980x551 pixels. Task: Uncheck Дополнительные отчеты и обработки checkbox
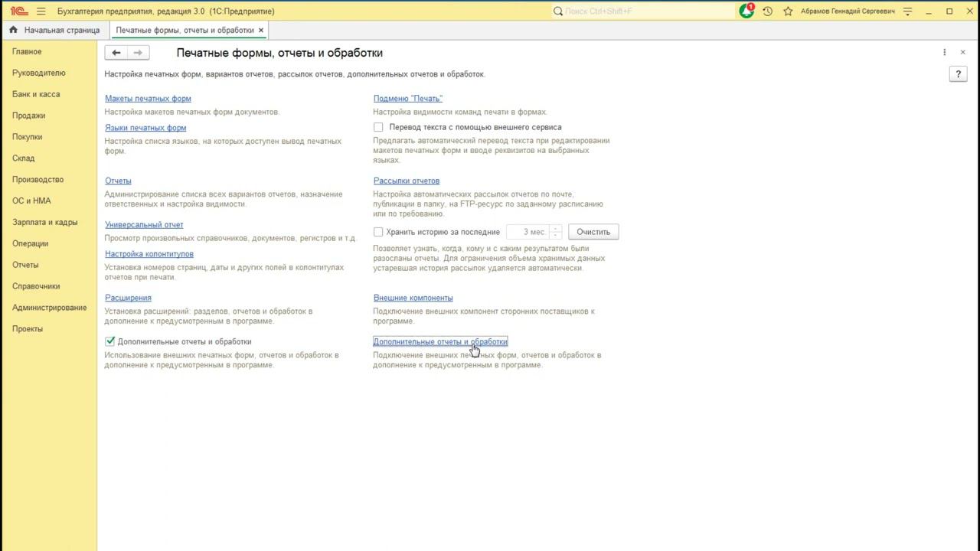110,341
